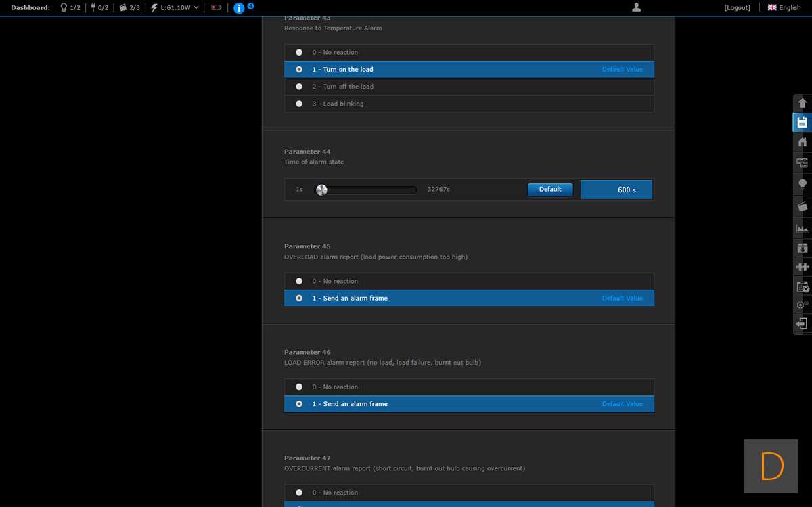Open the English language selector
This screenshot has height=507, width=812.
pyautogui.click(x=784, y=8)
